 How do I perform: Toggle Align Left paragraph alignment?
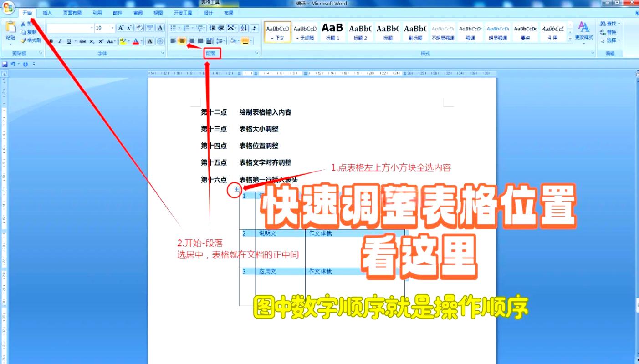(x=173, y=41)
